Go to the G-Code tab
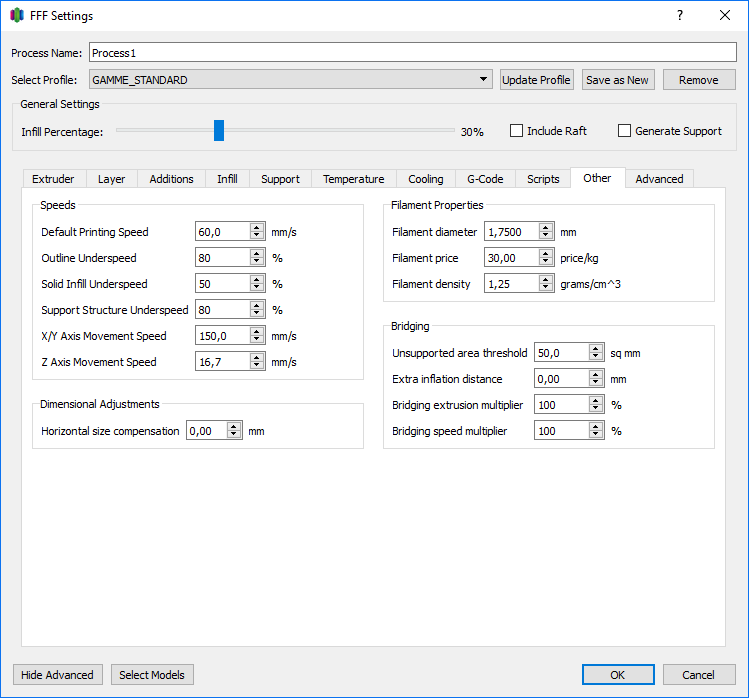 point(485,179)
